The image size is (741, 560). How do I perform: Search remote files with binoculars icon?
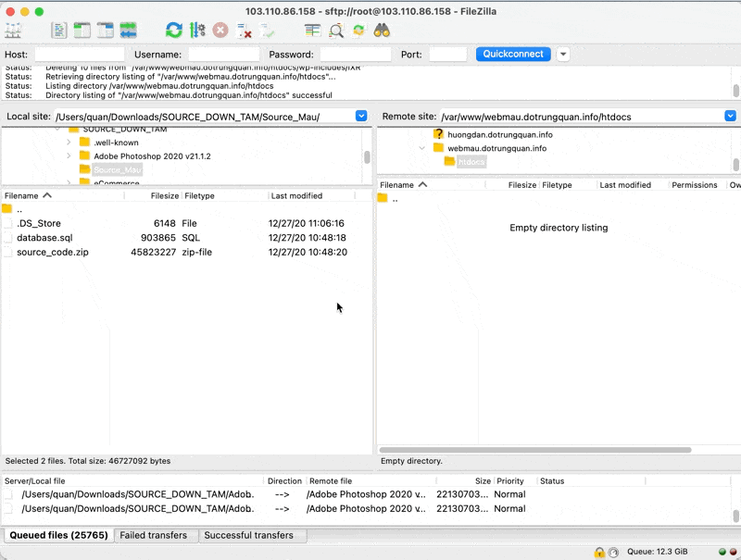click(382, 31)
